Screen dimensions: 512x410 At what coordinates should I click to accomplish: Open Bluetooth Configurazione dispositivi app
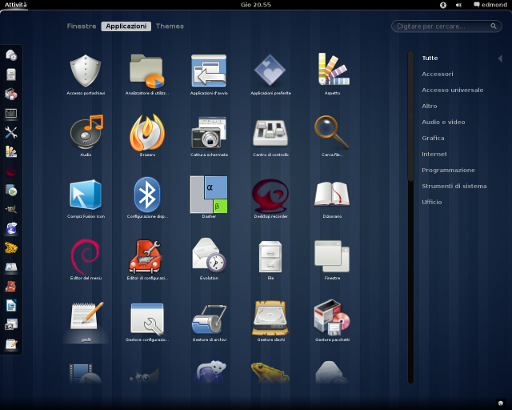tap(147, 195)
